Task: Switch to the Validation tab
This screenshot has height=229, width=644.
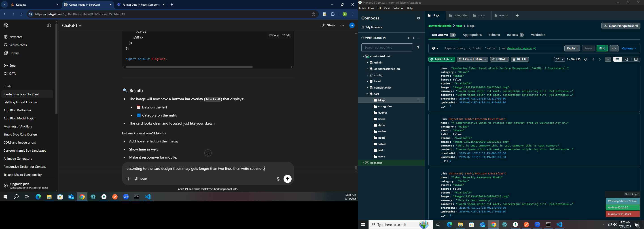Action: (538, 35)
